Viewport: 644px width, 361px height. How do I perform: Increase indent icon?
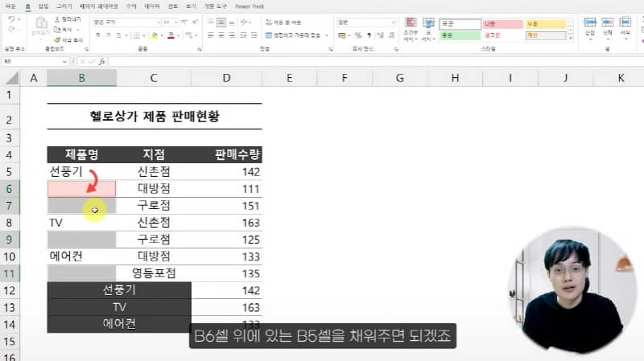(x=254, y=35)
